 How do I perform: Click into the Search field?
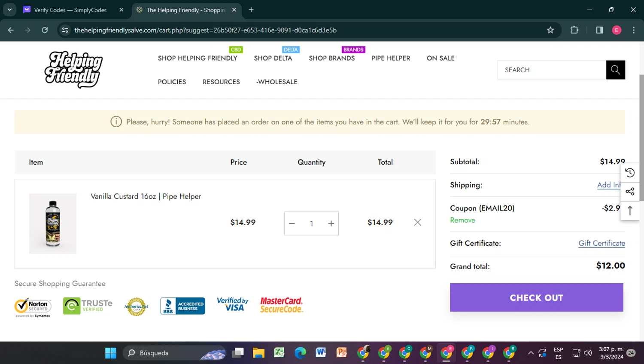pos(552,70)
